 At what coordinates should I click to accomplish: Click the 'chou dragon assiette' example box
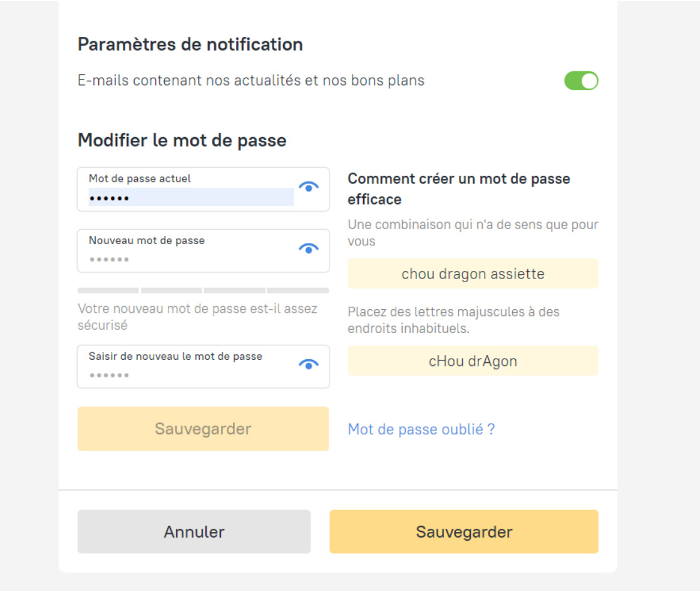473,273
